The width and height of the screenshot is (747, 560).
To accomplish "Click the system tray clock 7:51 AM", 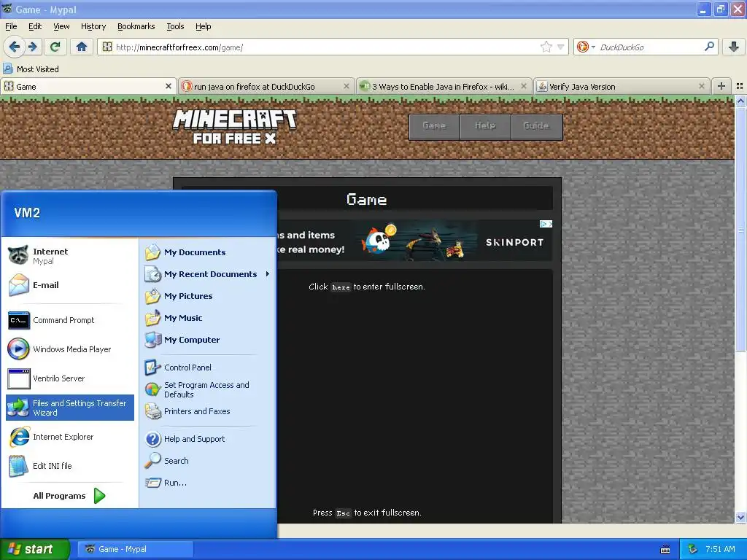I will click(720, 549).
